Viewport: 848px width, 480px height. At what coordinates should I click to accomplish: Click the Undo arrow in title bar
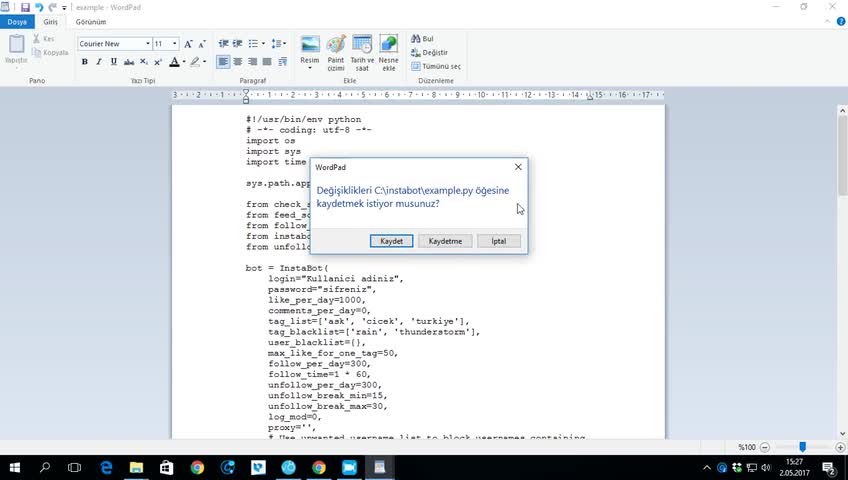(39, 8)
